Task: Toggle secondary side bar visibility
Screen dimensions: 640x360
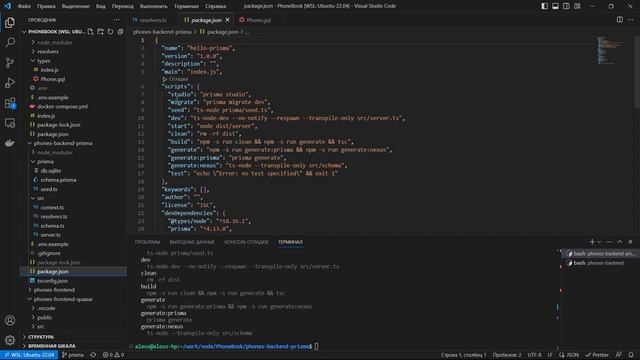Action: (566, 6)
